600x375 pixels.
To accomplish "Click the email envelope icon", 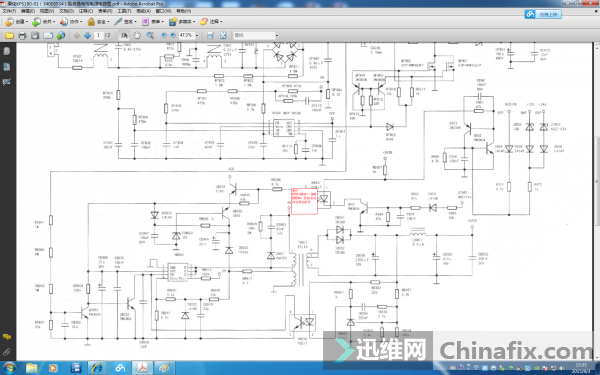I will [x=48, y=36].
